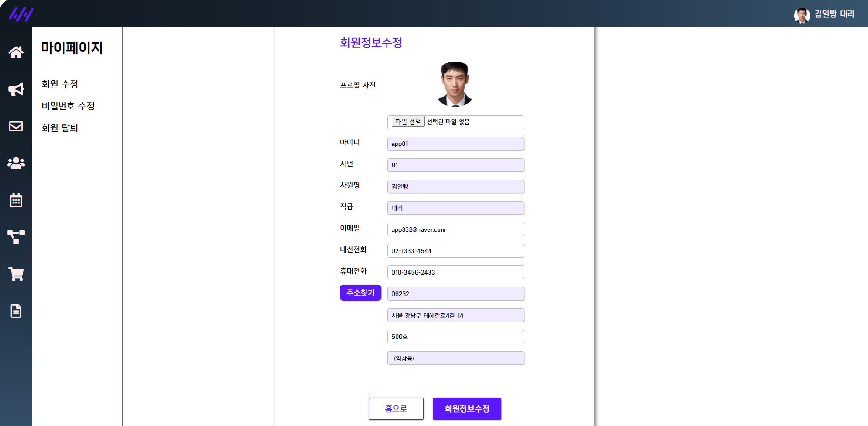The image size is (868, 426).
Task: Click the 주소찾기 address search button
Action: pos(361,293)
